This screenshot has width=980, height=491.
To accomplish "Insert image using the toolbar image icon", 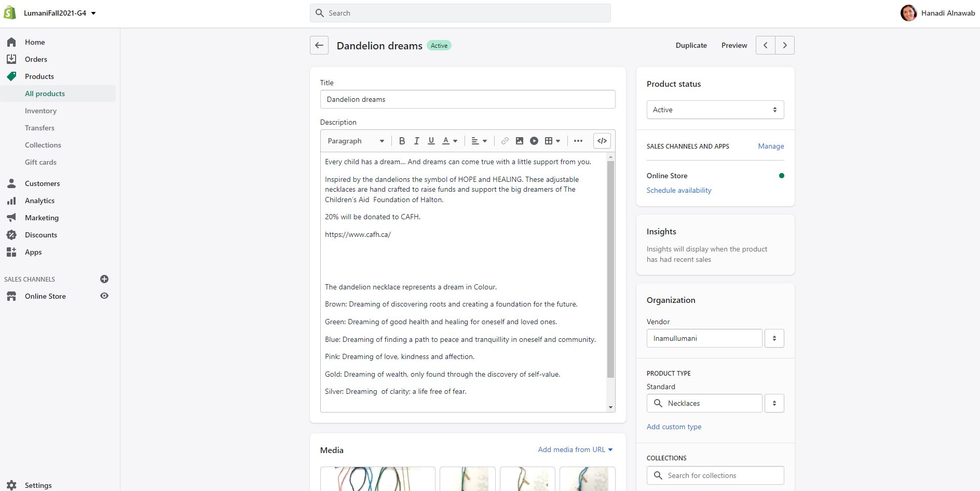I will [519, 141].
